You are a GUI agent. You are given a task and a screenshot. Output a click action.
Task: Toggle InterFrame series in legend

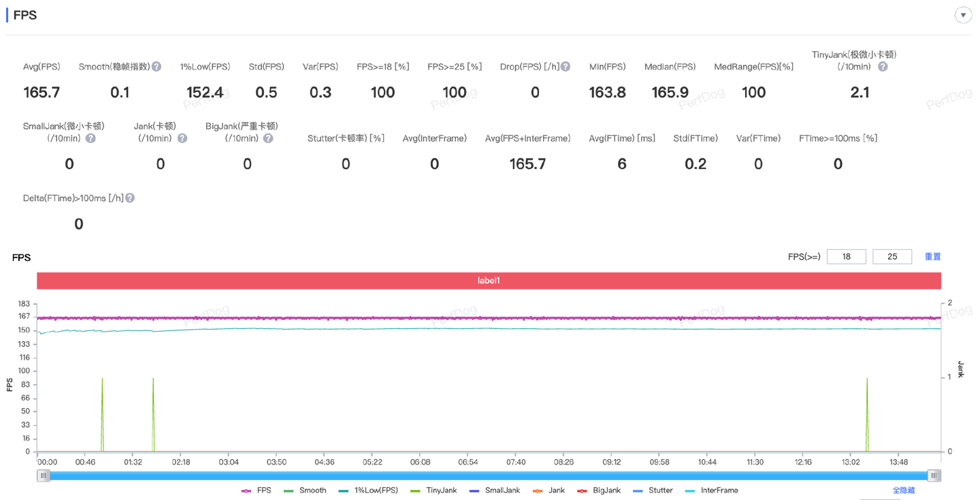712,490
